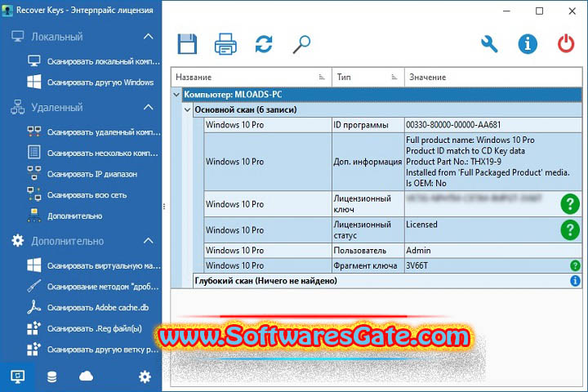Image resolution: width=588 pixels, height=392 pixels.
Task: Click green question mark on Фрагмент ключа row
Action: tap(575, 265)
